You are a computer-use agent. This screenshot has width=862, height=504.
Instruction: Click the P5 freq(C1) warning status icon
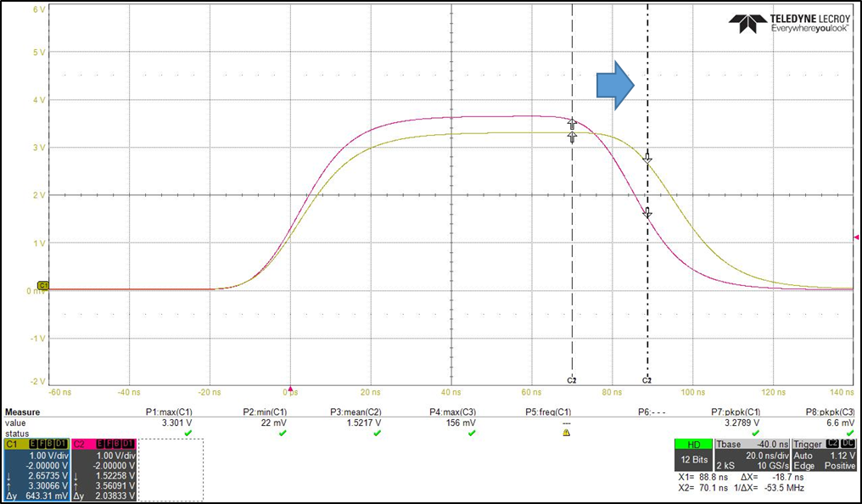[566, 433]
